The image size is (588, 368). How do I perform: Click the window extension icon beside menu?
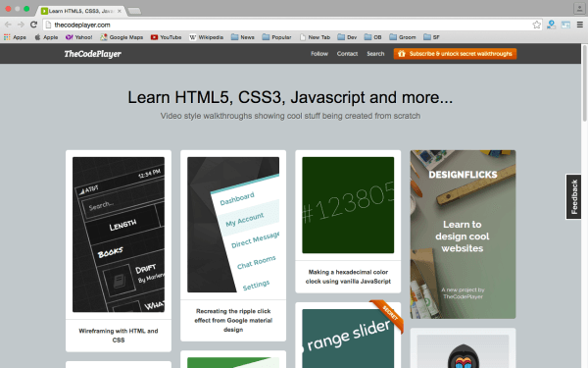coord(565,25)
